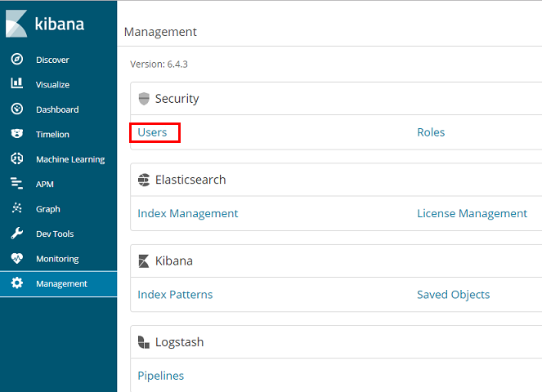Viewport: 542px width, 392px height.
Task: Click the Dev Tools wrench icon
Action: coord(17,234)
